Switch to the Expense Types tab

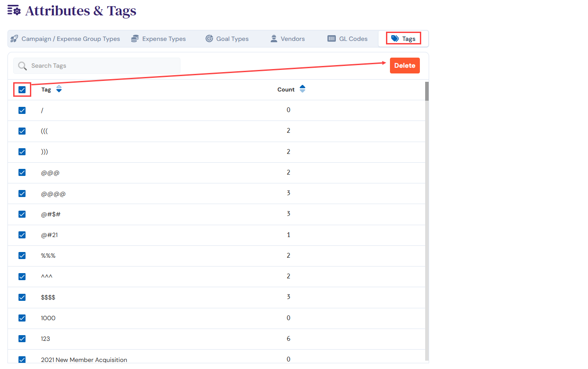(x=158, y=39)
